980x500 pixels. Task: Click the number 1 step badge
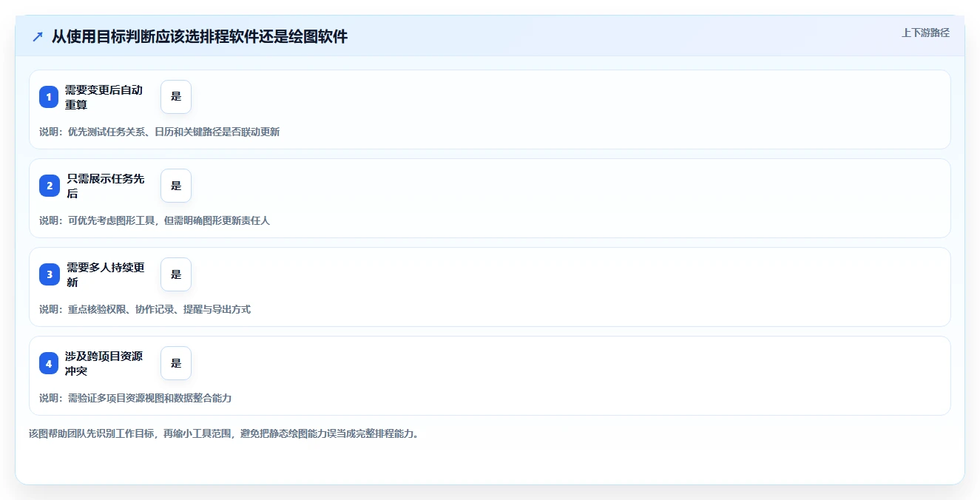click(49, 97)
